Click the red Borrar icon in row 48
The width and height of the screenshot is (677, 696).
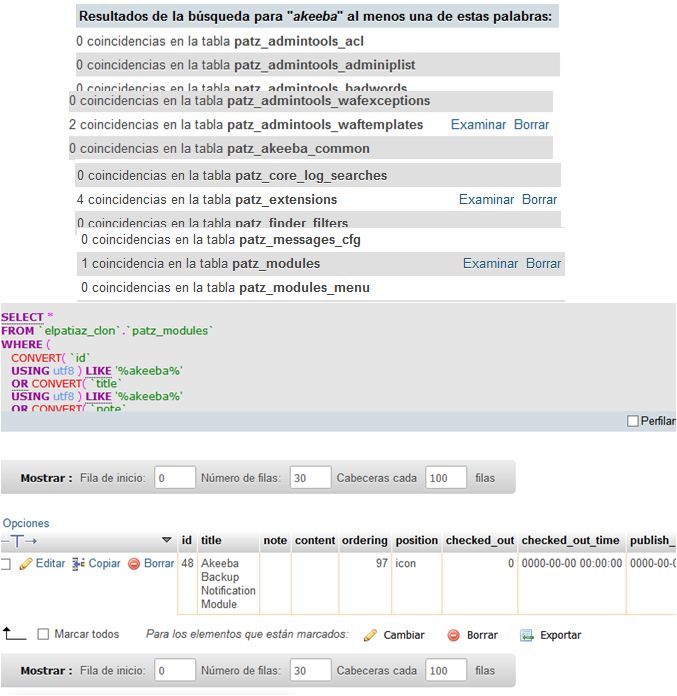[134, 564]
